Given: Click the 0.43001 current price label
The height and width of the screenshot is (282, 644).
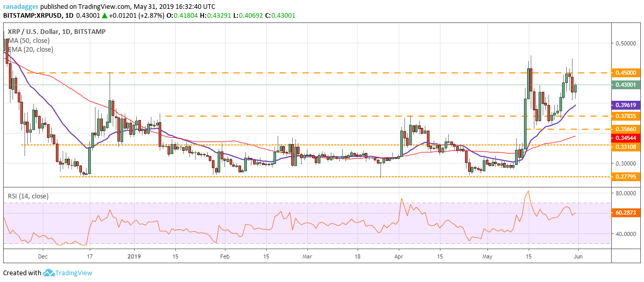Looking at the screenshot, I should [626, 85].
